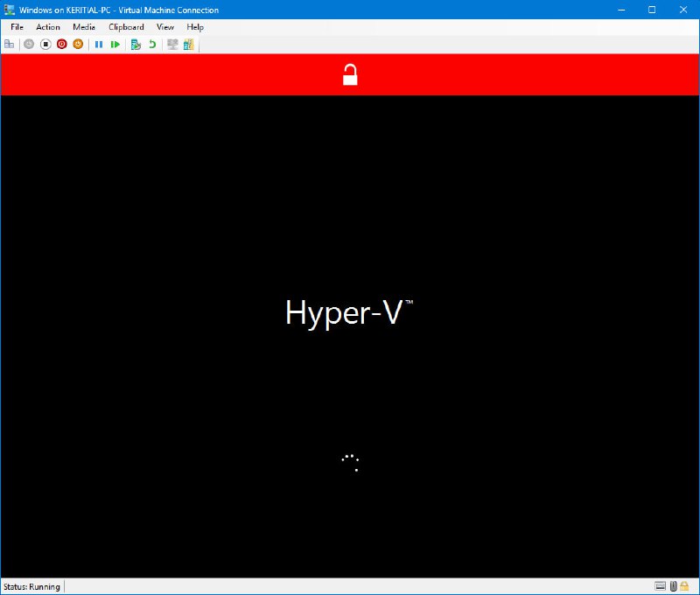This screenshot has width=700, height=595.
Task: Click the white unlocked padlock on red banner
Action: [x=350, y=74]
